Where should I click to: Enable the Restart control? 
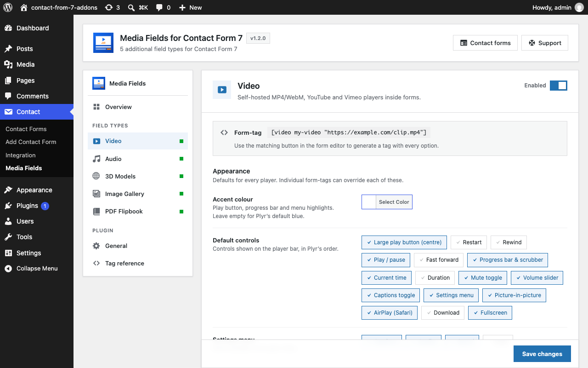click(x=469, y=242)
